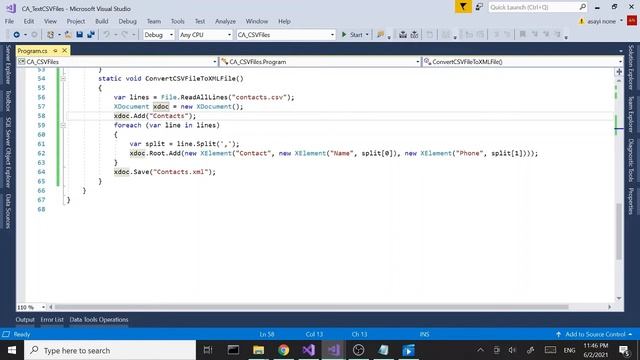Viewport: 640px width, 360px height.
Task: Open the Any CPU platform dropdown
Action: pyautogui.click(x=205, y=35)
